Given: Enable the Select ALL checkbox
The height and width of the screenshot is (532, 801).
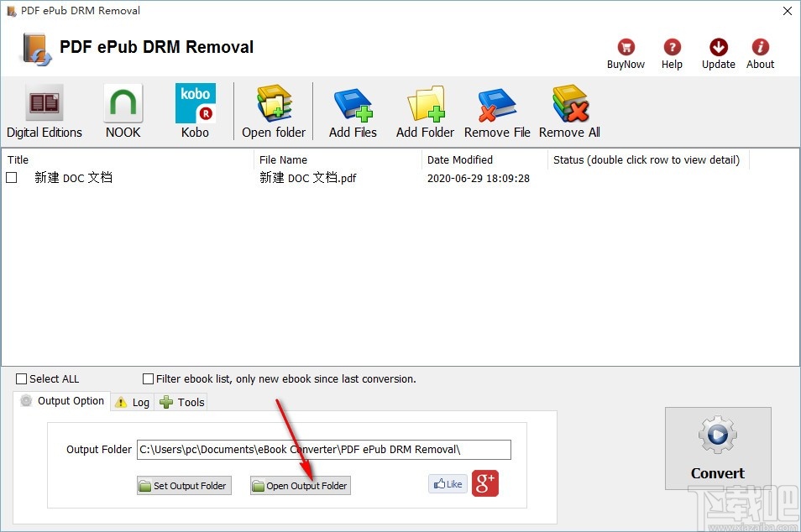Looking at the screenshot, I should click(x=22, y=378).
